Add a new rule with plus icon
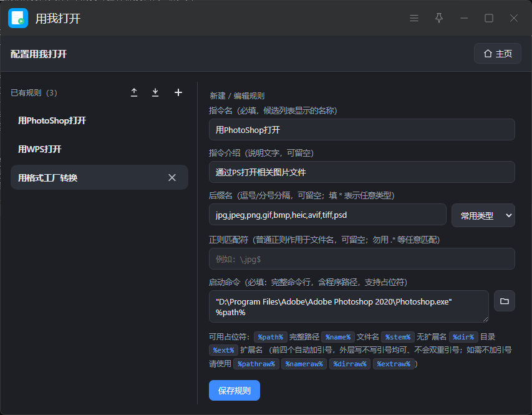 (x=178, y=92)
